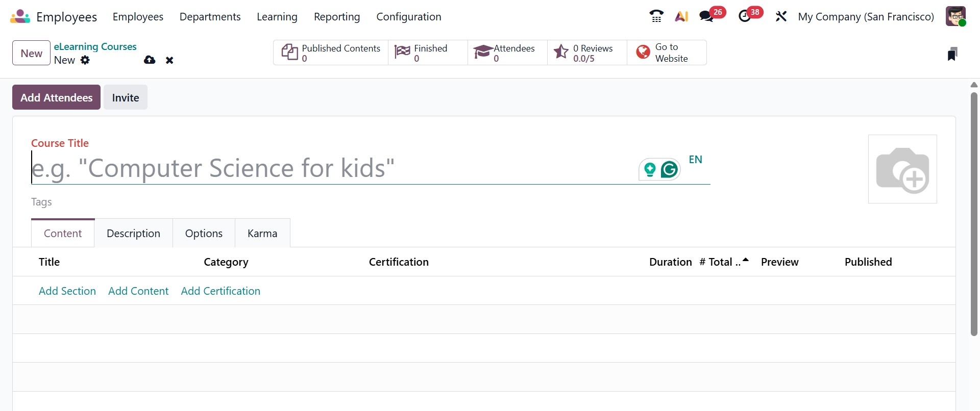Switch to the Options tab

pos(204,234)
